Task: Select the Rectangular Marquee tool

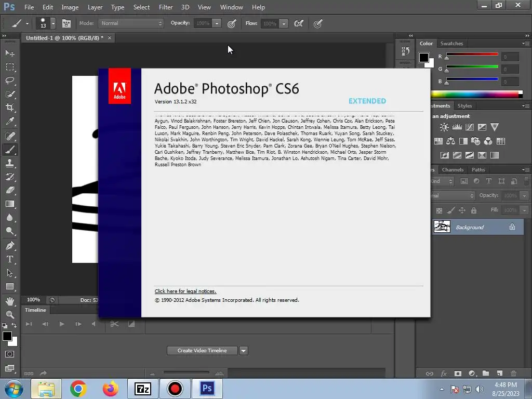Action: 9,67
